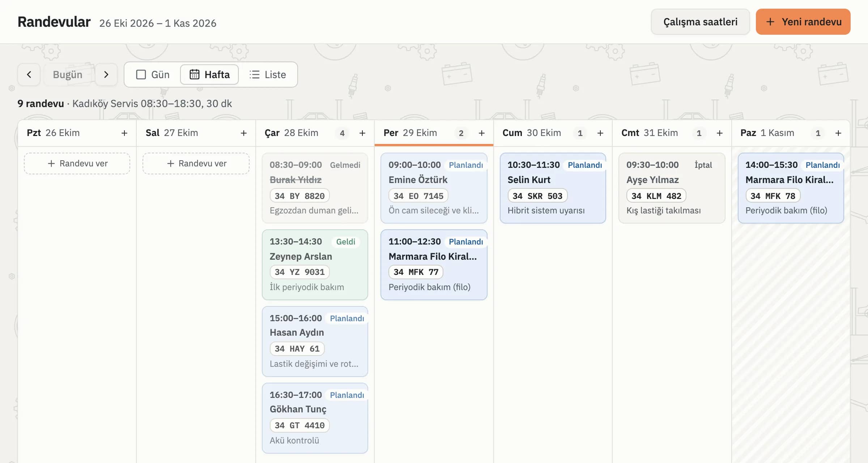This screenshot has height=463, width=868.
Task: Open Marmara Filo 34 MFK 78 appointment
Action: pos(791,188)
